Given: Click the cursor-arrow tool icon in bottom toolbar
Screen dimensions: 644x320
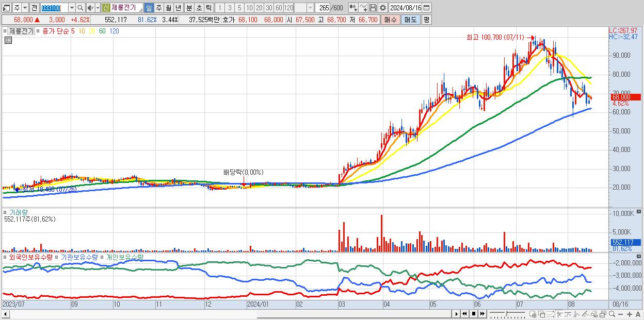Looking at the screenshot, I should point(559,314).
